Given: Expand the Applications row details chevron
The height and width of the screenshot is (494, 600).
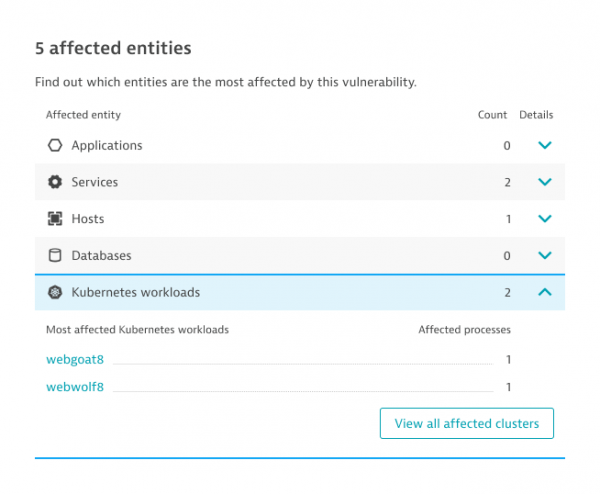Looking at the screenshot, I should 544,146.
